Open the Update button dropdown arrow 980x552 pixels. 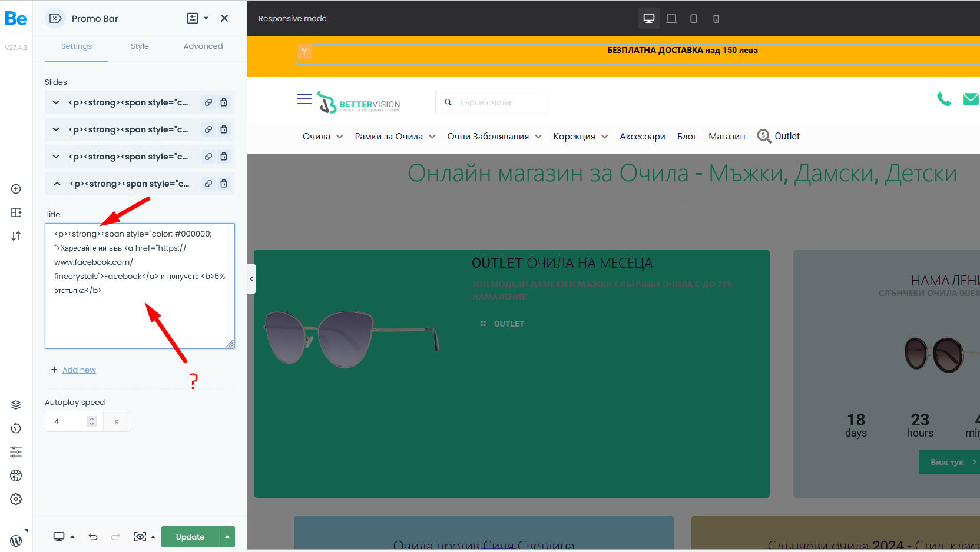point(227,537)
